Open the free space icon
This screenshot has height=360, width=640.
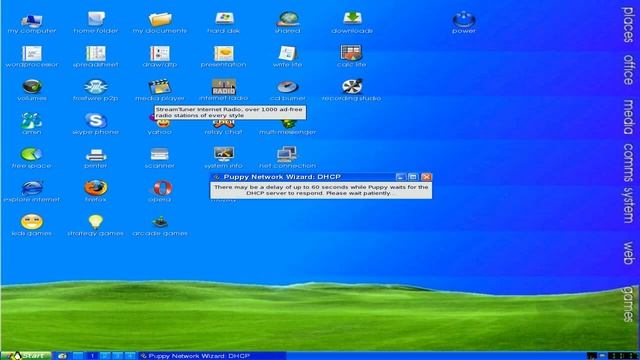31,154
